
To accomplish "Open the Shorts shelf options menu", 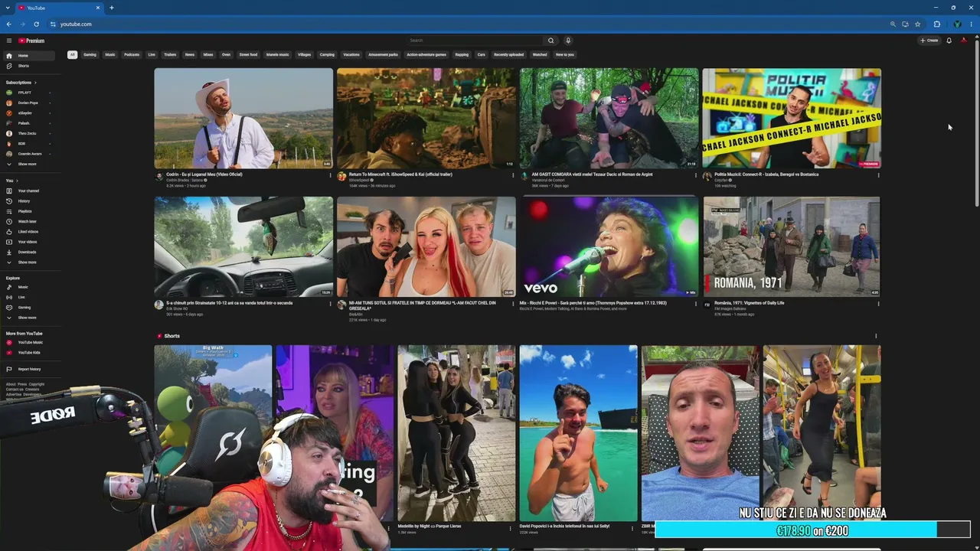I will (876, 336).
